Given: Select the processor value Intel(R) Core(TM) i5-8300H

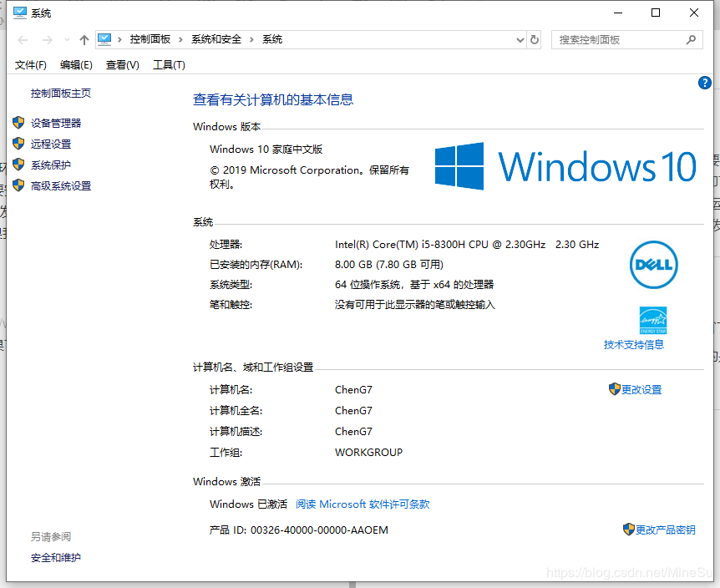Looking at the screenshot, I should 467,245.
